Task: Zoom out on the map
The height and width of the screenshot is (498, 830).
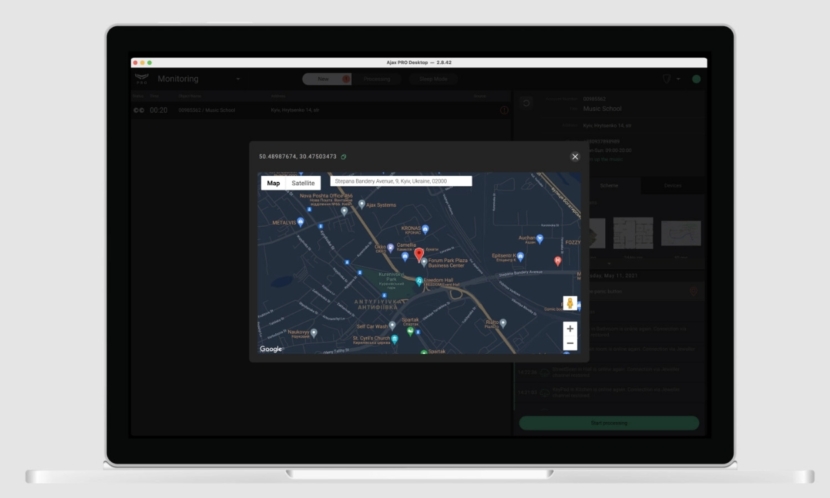Action: click(x=570, y=343)
